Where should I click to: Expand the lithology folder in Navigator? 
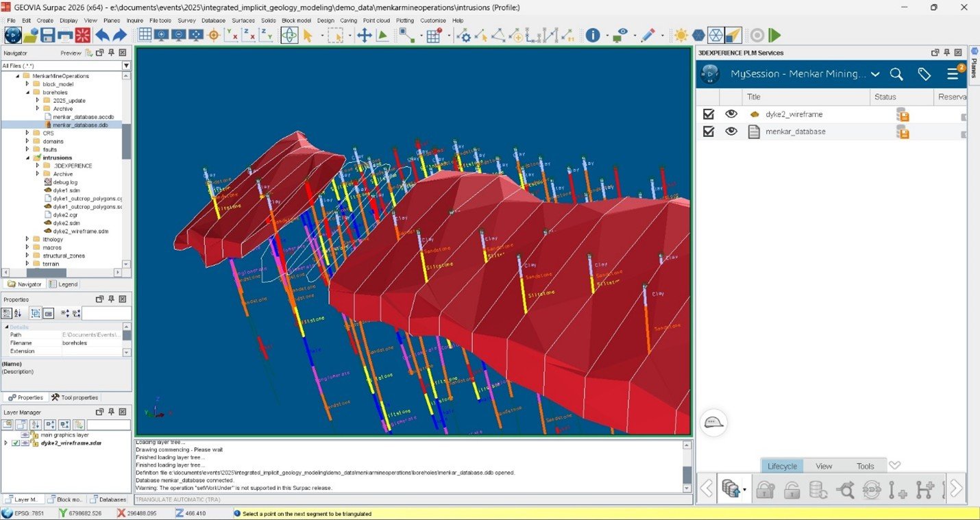(27, 239)
